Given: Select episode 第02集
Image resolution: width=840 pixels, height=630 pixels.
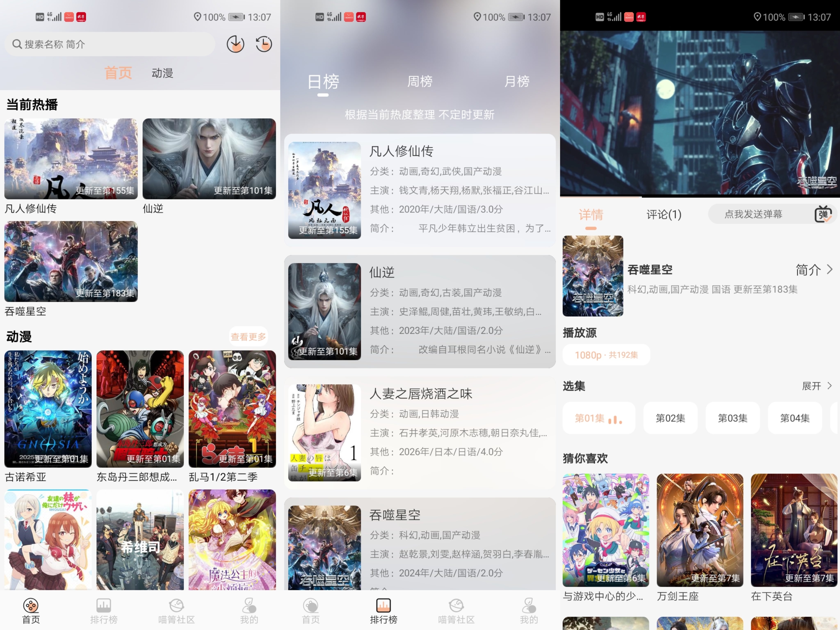Looking at the screenshot, I should point(670,418).
